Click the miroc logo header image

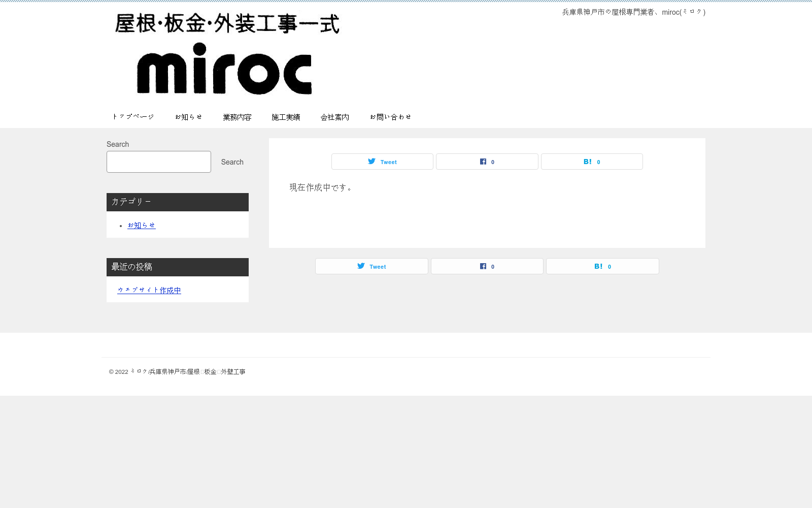click(226, 53)
